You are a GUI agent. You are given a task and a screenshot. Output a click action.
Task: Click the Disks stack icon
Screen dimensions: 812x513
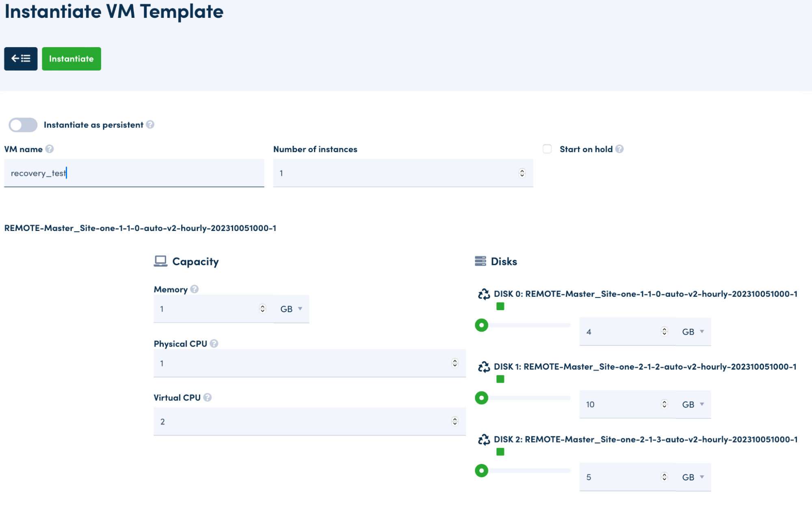[481, 261]
